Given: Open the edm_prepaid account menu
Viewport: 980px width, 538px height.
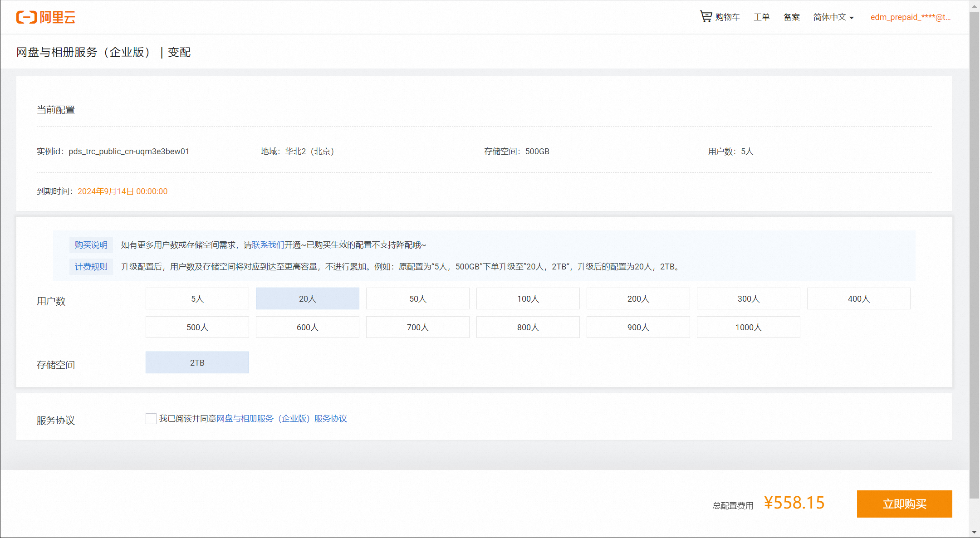Looking at the screenshot, I should 910,17.
